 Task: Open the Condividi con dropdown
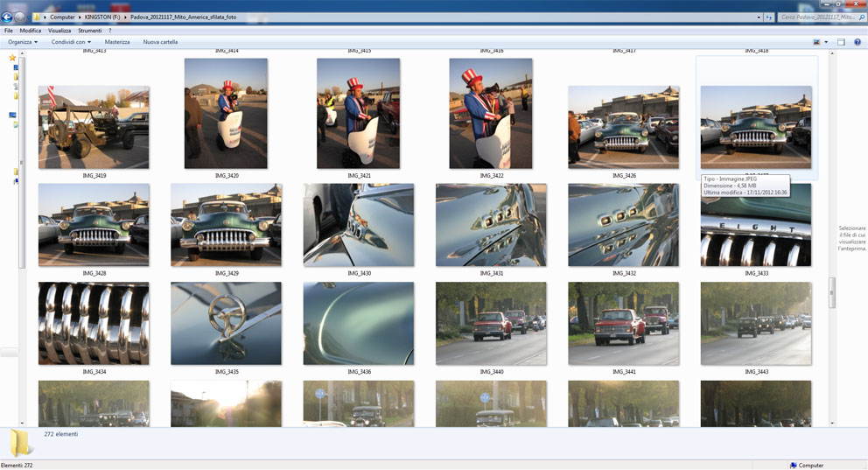coord(71,42)
